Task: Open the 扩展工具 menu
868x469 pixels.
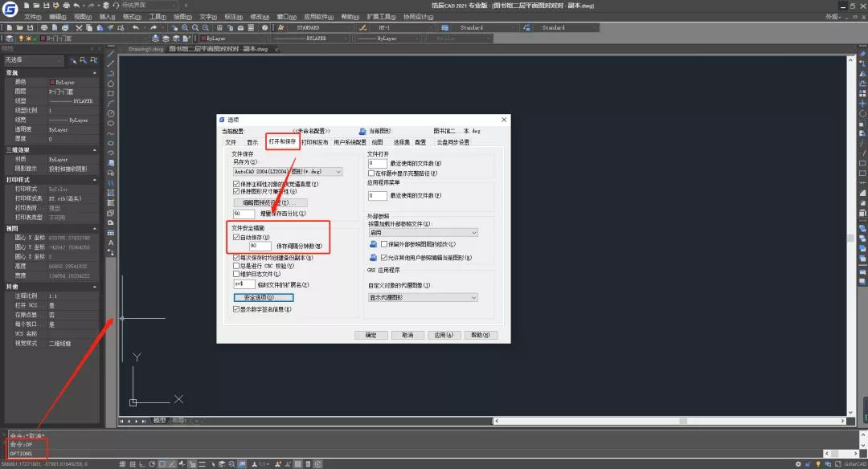Action: pos(381,17)
